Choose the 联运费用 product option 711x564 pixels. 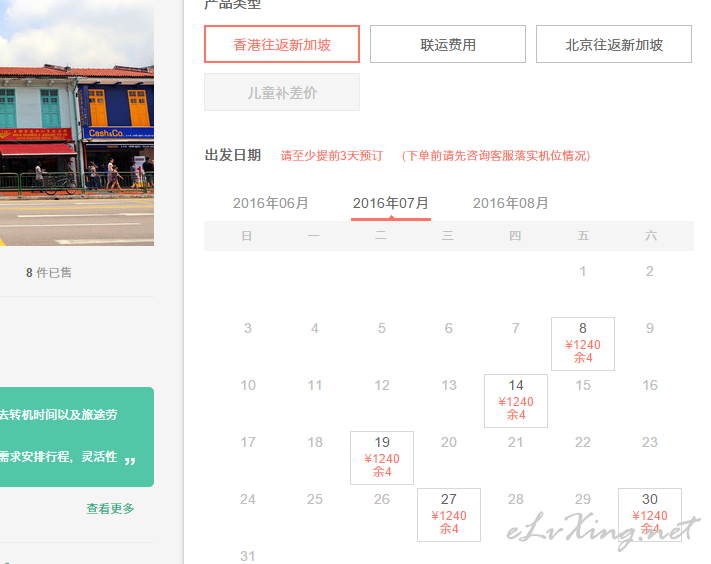click(448, 44)
